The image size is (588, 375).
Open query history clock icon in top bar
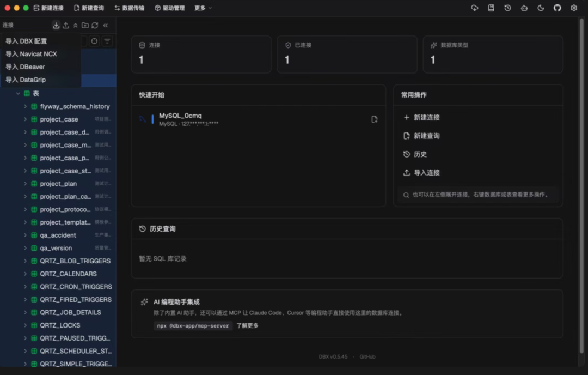(508, 8)
